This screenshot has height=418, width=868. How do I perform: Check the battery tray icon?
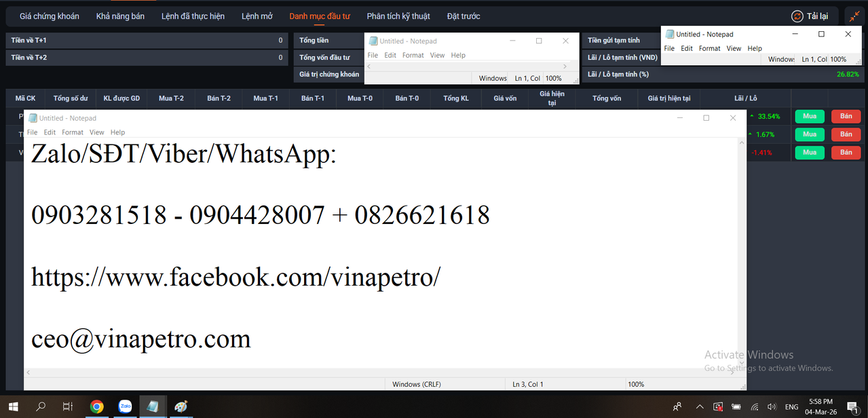click(x=736, y=407)
